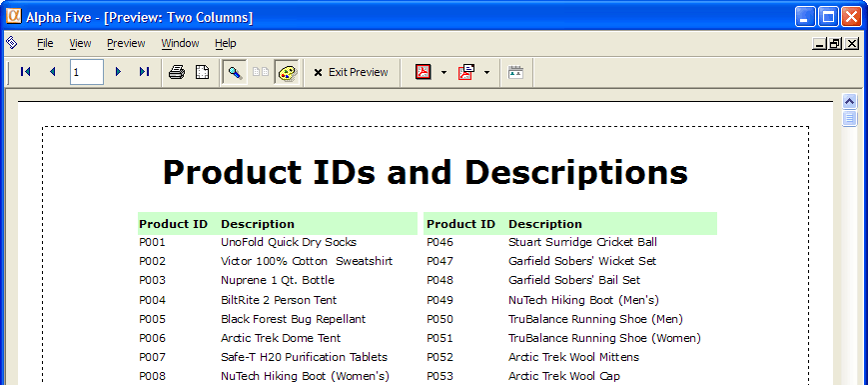Toggle the color palette preview button
This screenshot has width=868, height=385.
287,72
